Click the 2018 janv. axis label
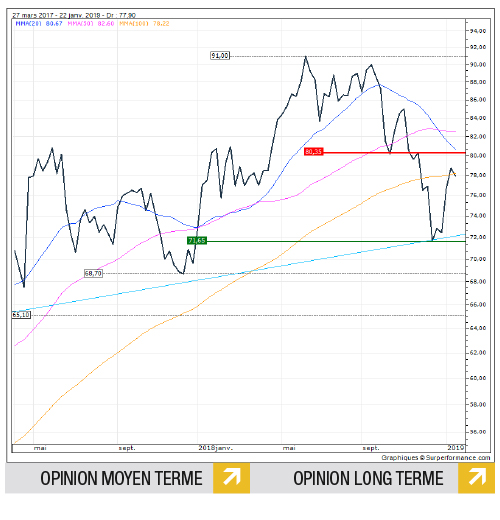Image resolution: width=500 pixels, height=520 pixels. pos(215,448)
